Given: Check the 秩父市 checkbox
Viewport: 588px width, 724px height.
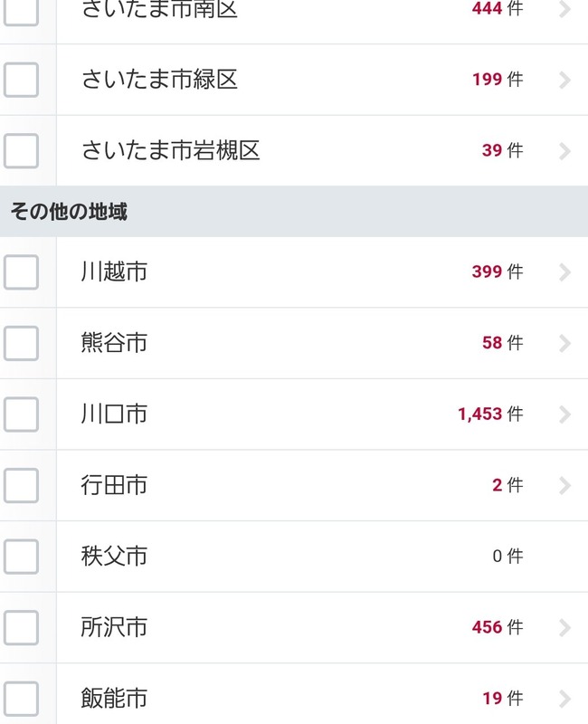Looking at the screenshot, I should pos(22,557).
